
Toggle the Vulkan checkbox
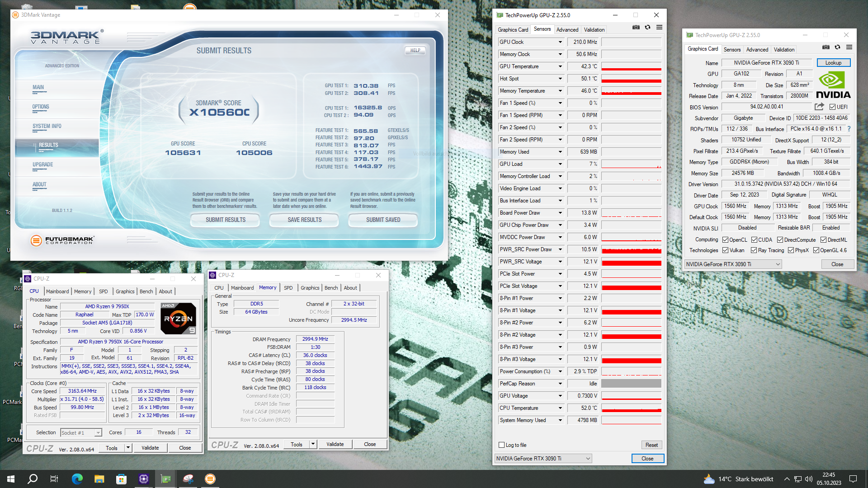[725, 250]
